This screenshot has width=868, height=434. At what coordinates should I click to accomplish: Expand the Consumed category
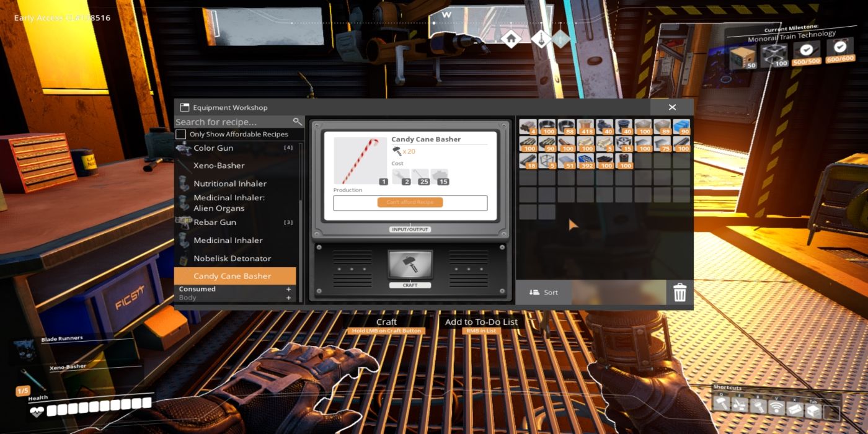[288, 289]
